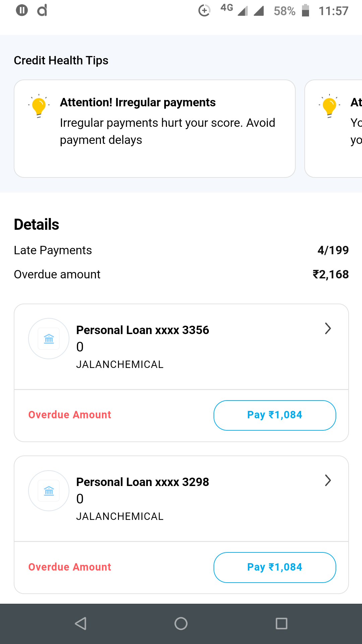362x644 pixels.
Task: Expand Personal Loan xxxx 3356 chevron
Action: [x=328, y=329]
